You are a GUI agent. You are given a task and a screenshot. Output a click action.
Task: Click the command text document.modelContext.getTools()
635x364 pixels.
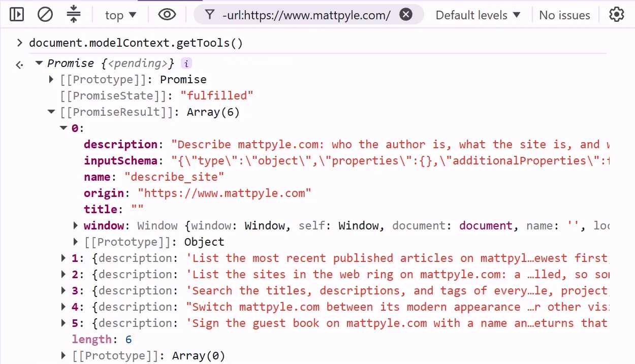point(136,43)
